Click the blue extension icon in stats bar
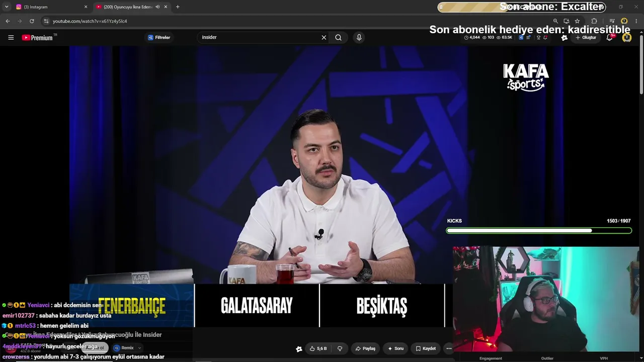 coord(521,38)
